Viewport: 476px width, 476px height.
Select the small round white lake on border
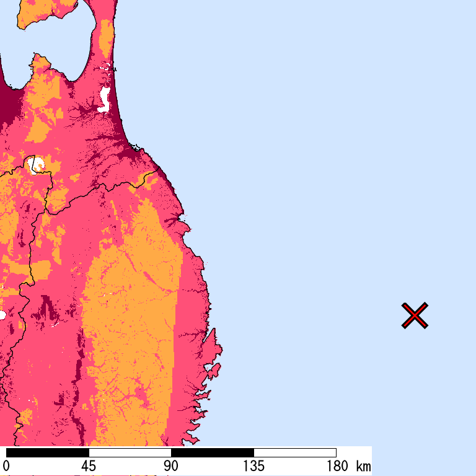(36, 165)
